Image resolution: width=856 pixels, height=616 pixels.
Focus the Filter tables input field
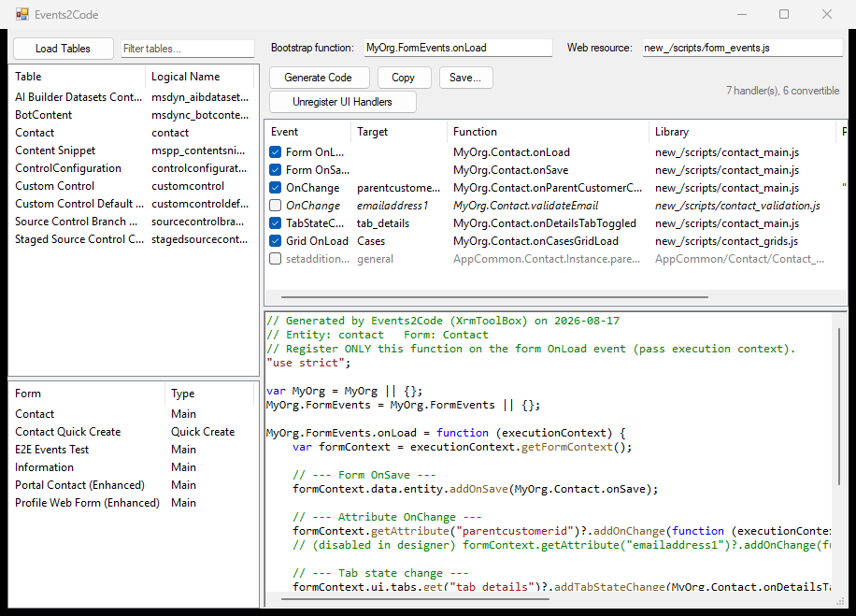point(188,49)
